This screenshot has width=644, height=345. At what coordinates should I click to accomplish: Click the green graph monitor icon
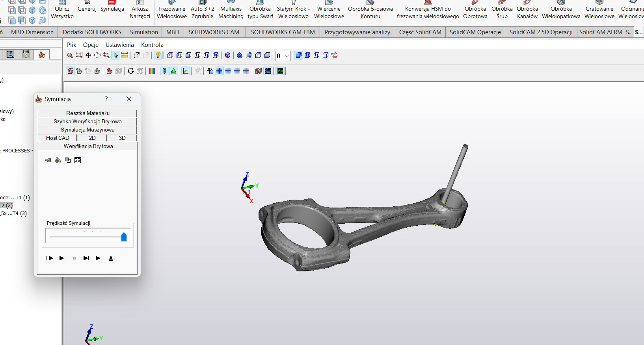pyautogui.click(x=280, y=71)
